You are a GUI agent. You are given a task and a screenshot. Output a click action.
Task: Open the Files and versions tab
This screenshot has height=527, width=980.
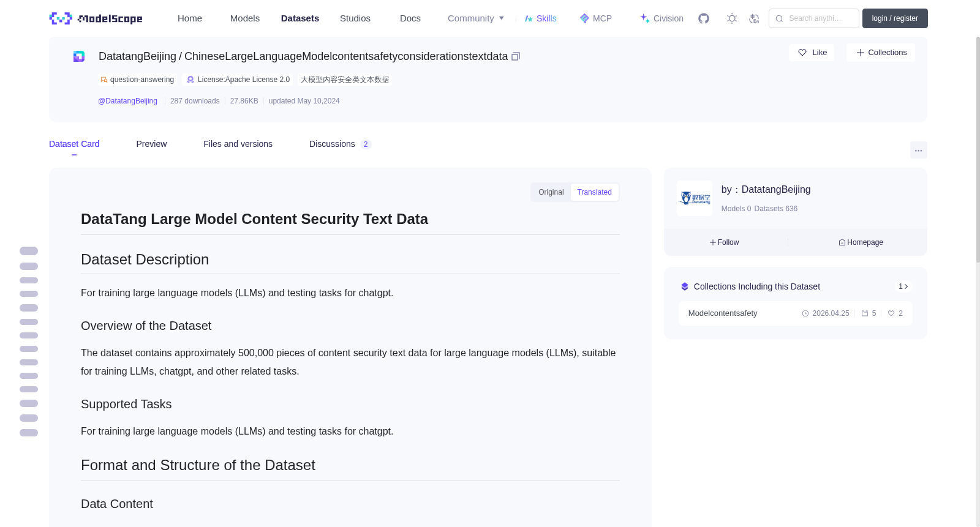click(238, 144)
